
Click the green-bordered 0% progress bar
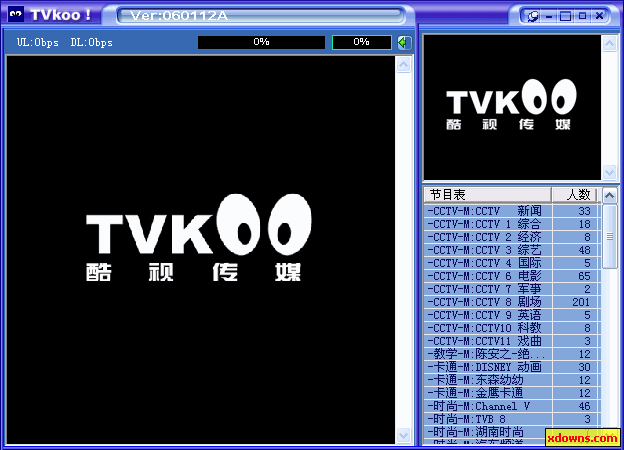(361, 42)
